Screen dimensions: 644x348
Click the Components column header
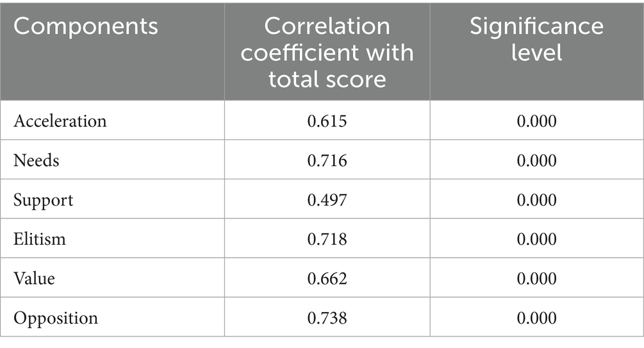[x=85, y=26]
